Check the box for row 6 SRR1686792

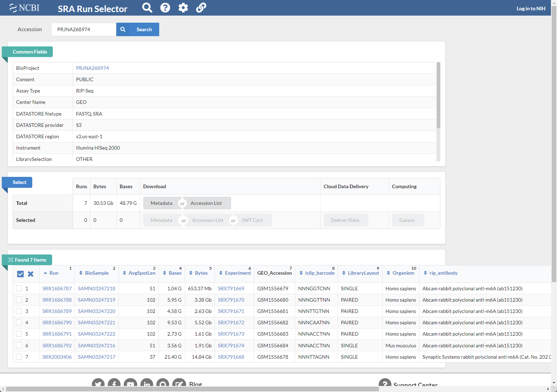tap(19, 346)
